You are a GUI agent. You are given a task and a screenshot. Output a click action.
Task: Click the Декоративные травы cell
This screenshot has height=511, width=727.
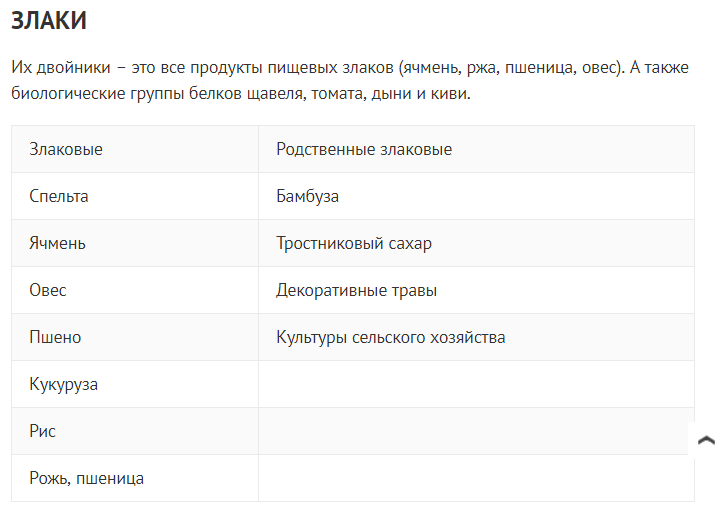coord(357,291)
